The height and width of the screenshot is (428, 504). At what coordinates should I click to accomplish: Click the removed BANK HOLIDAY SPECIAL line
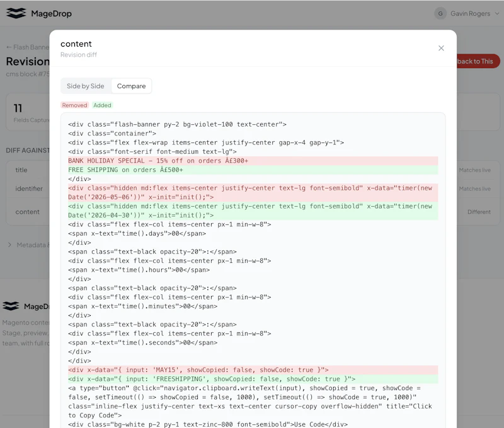[253, 161]
